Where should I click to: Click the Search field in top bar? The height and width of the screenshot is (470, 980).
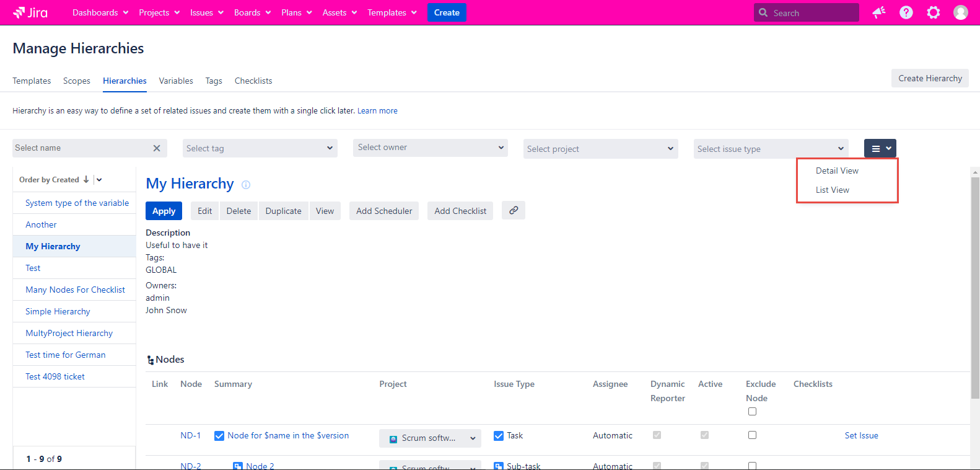(x=812, y=12)
